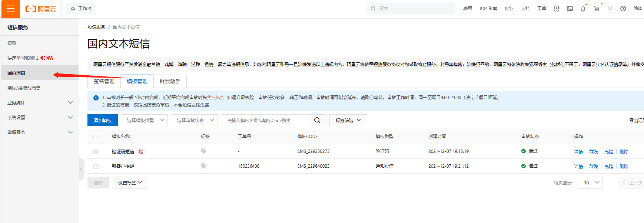The image size is (644, 223).
Task: Click the template search magnifier button
Action: coord(317,120)
